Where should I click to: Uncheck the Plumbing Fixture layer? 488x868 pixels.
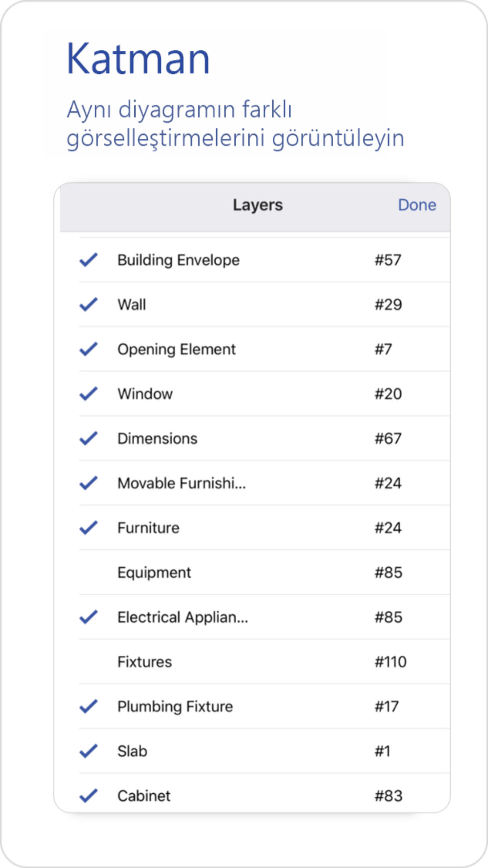(90, 706)
